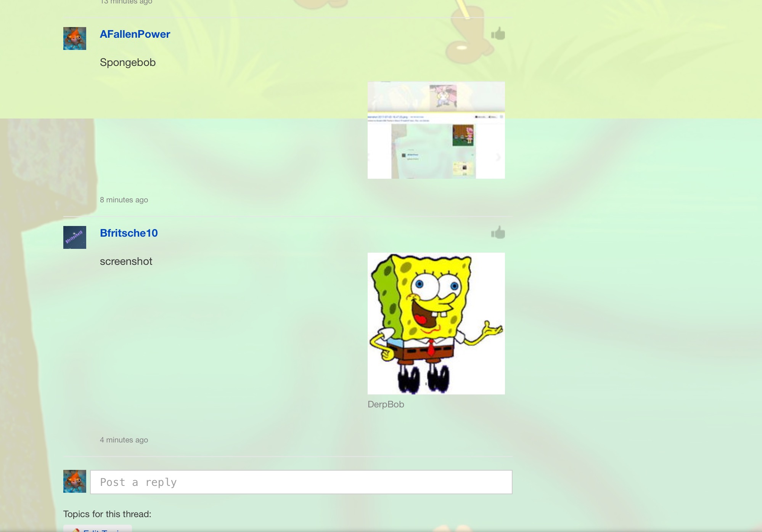Image resolution: width=762 pixels, height=532 pixels.
Task: Click your goldfish avatar beside reply box
Action: click(x=75, y=481)
